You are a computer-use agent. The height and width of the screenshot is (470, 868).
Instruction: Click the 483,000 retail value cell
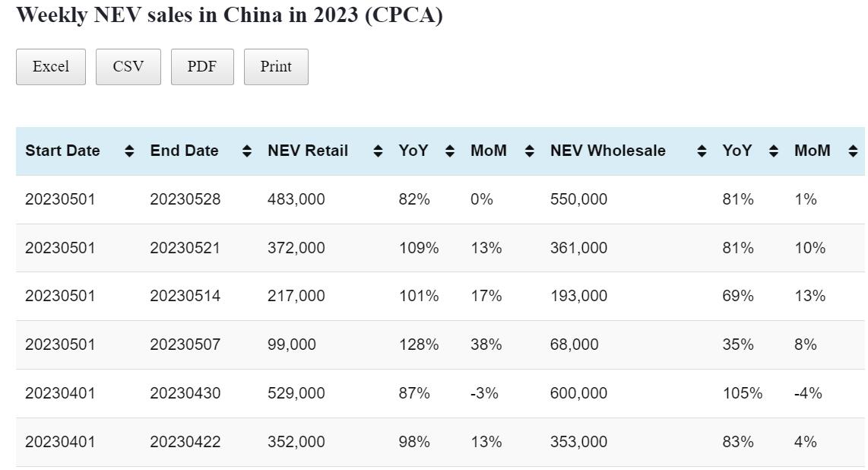(x=296, y=200)
